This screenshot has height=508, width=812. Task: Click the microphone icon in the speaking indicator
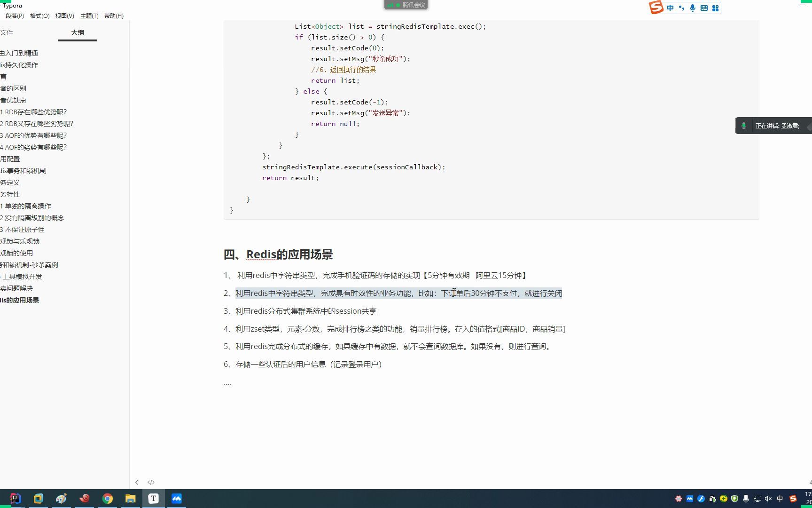(743, 126)
